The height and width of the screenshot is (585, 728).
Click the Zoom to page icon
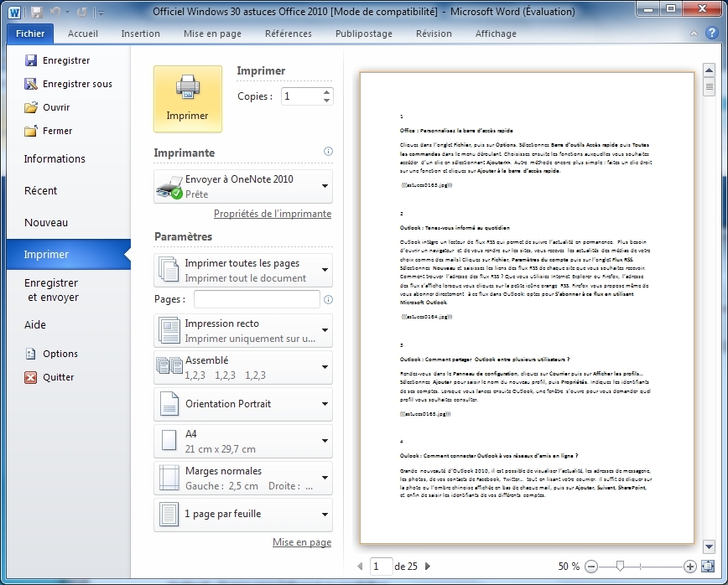click(708, 566)
